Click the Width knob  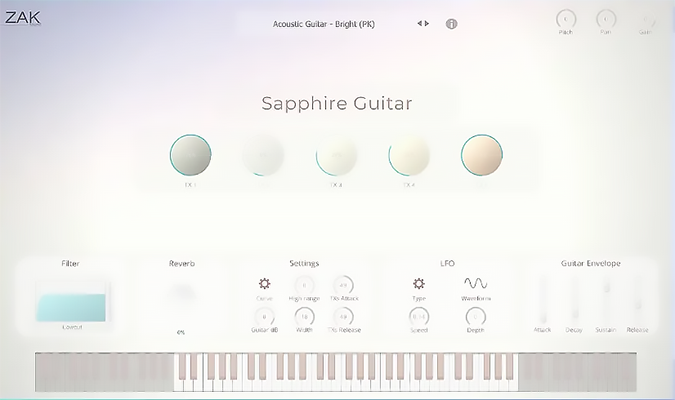coord(304,317)
